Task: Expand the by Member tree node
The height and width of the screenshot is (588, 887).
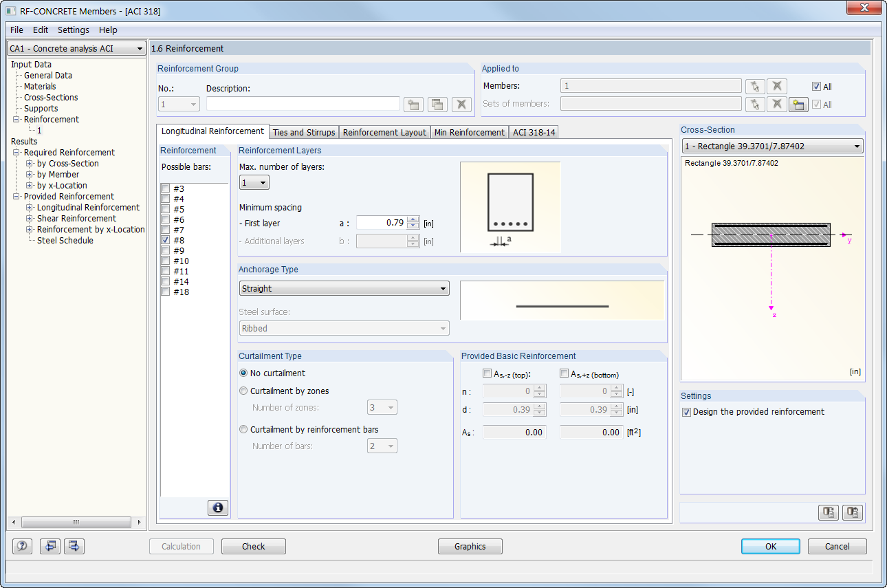Action: click(x=30, y=175)
